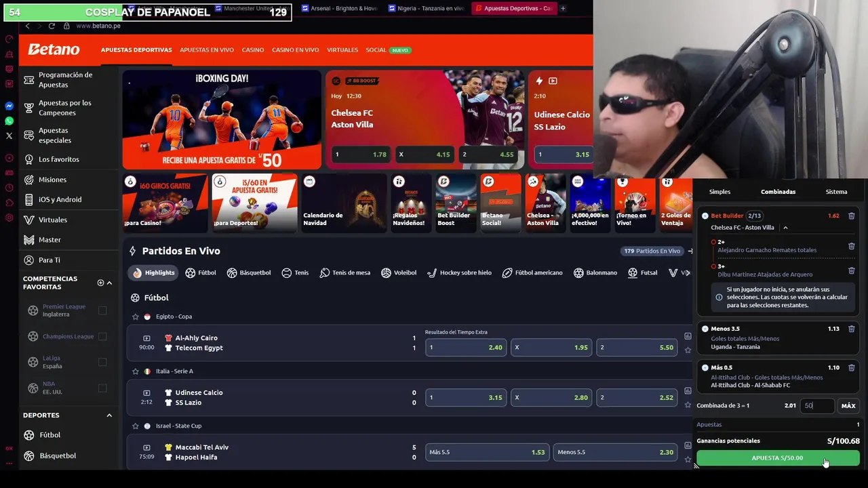The image size is (868, 488).
Task: Select the Hockey sobre hielo filter
Action: (459, 272)
